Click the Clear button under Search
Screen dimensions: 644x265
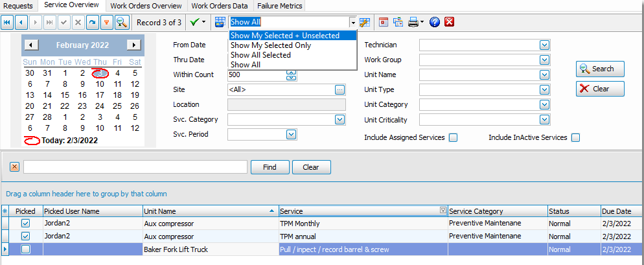pos(600,89)
